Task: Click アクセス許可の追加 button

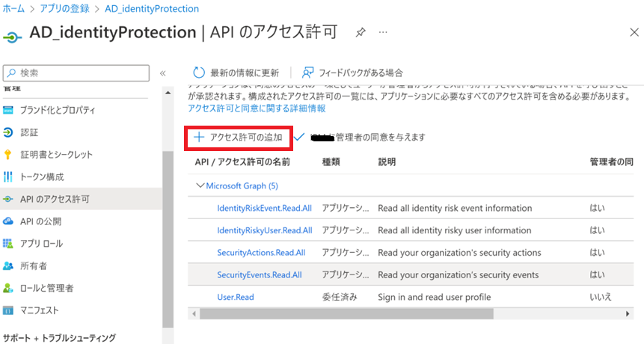Action: point(238,137)
